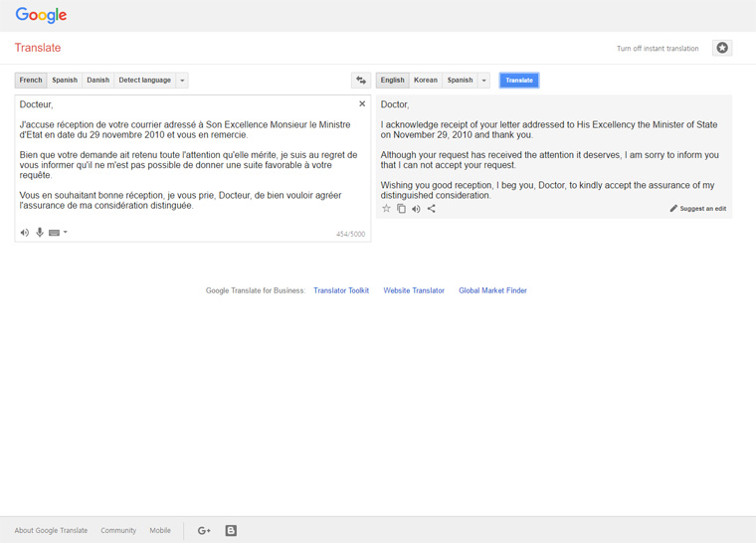756x543 pixels.
Task: Open About Google Translate
Action: click(x=51, y=530)
